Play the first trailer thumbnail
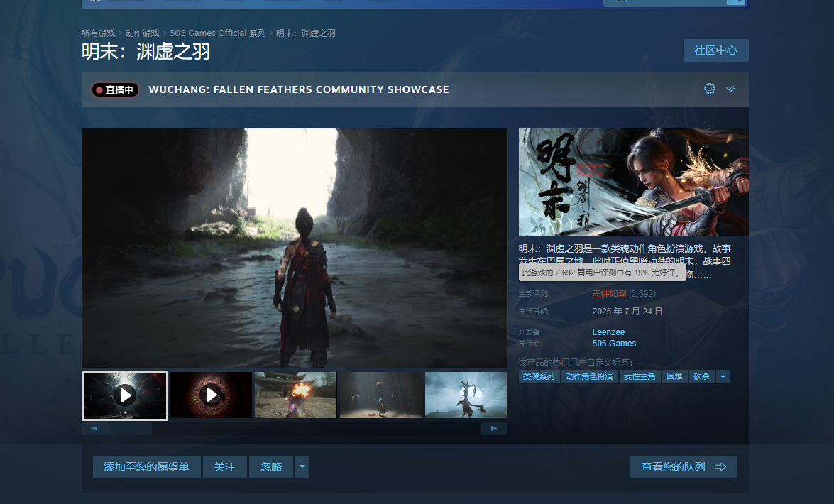The width and height of the screenshot is (834, 504). [x=125, y=395]
